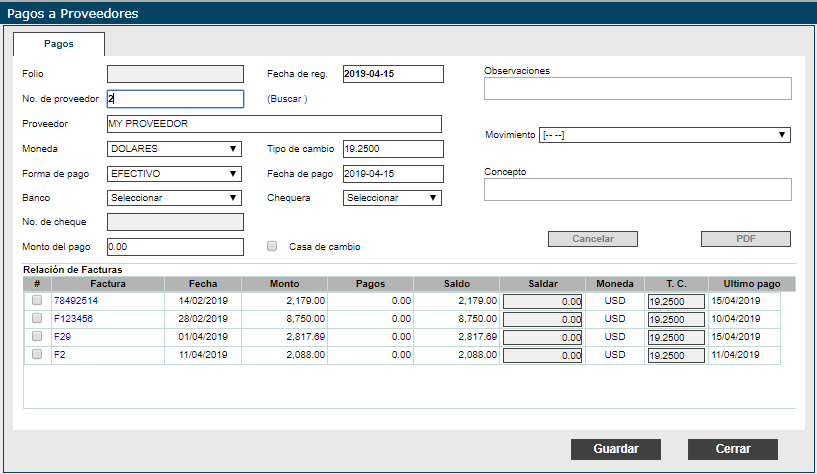Image resolution: width=817 pixels, height=474 pixels.
Task: Click the Cerrar button
Action: 732,449
